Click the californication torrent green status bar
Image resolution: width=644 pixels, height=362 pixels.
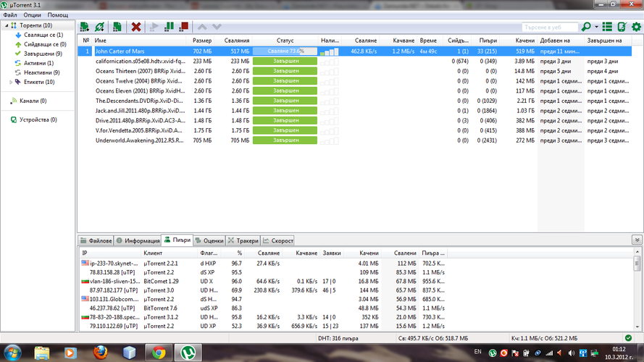coord(285,61)
